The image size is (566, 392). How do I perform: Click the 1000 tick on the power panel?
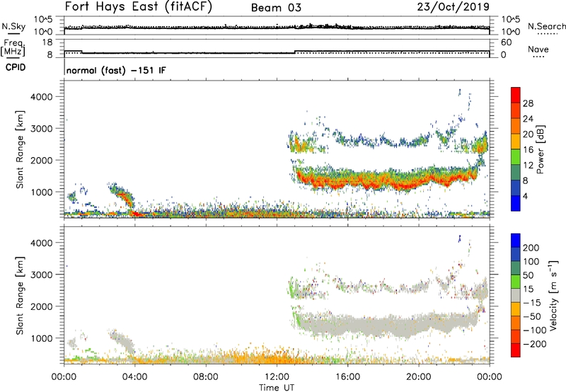pos(42,192)
